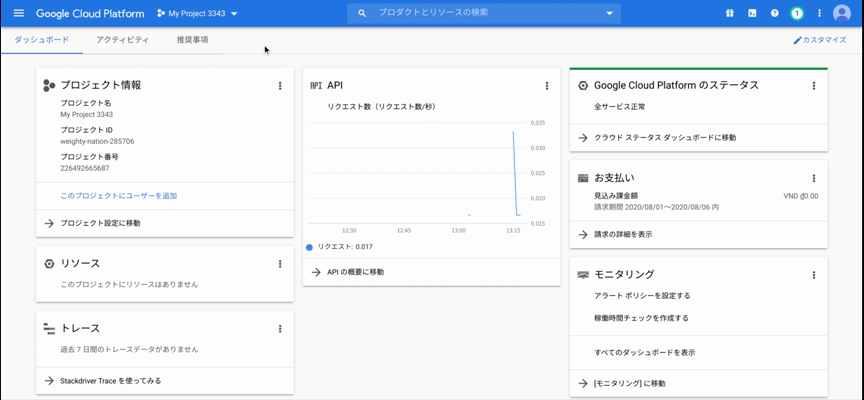Click the user account avatar
This screenshot has width=864, height=400.
[842, 13]
